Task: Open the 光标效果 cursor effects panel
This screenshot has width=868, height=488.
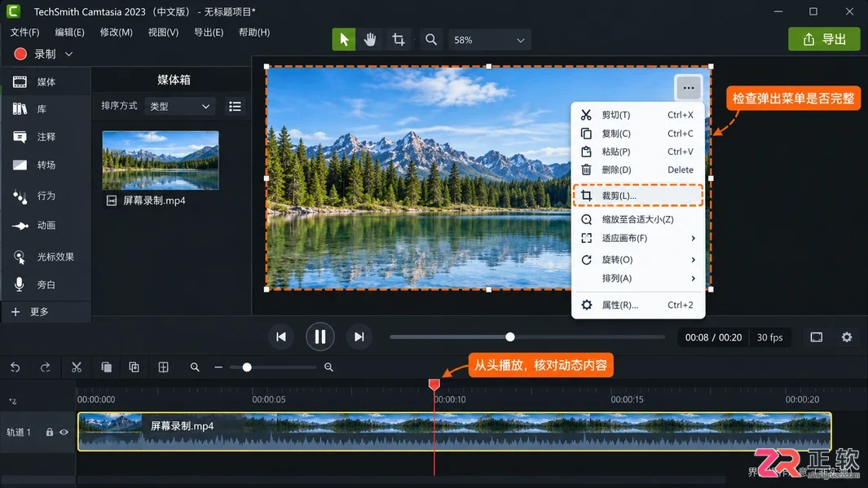Action: pyautogui.click(x=46, y=257)
